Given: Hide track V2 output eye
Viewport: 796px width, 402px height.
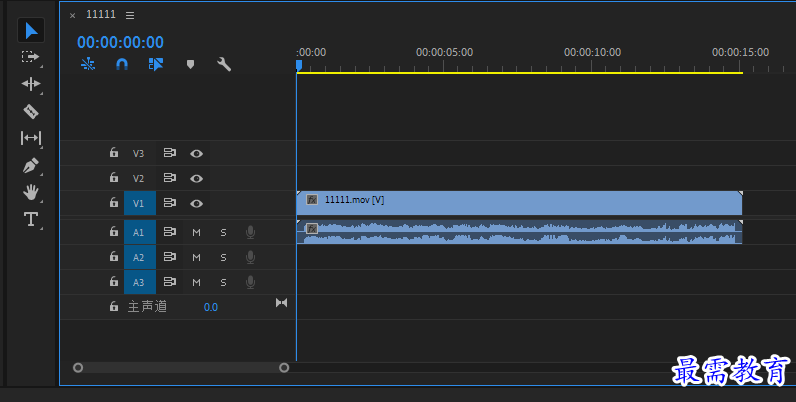Looking at the screenshot, I should (196, 178).
